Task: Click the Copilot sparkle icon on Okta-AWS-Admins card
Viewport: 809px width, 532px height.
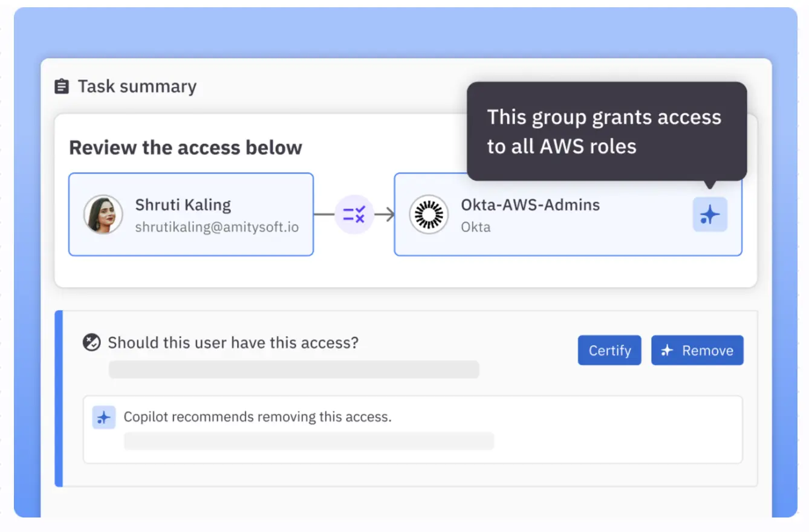Action: 710,215
